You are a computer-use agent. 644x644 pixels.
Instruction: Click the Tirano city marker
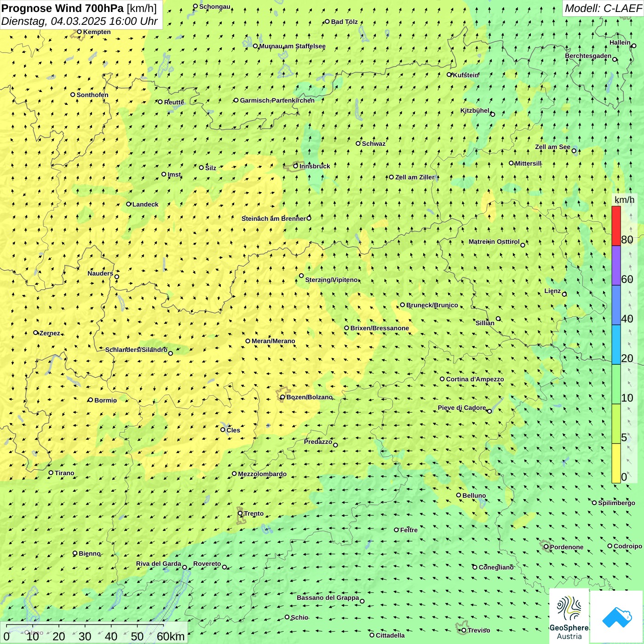(51, 472)
